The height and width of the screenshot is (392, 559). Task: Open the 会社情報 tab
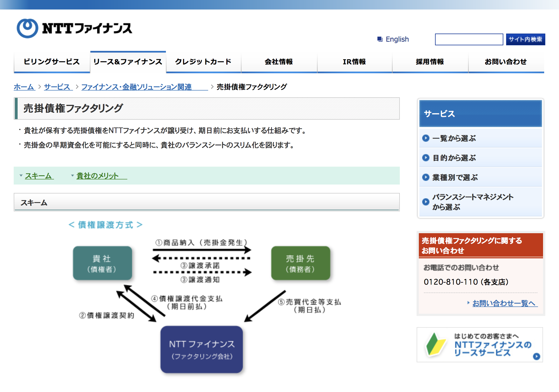(279, 62)
